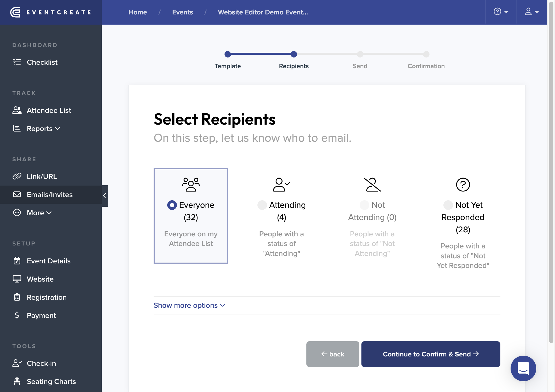Open Website Editor Demo Event breadcrumb

pyautogui.click(x=263, y=12)
